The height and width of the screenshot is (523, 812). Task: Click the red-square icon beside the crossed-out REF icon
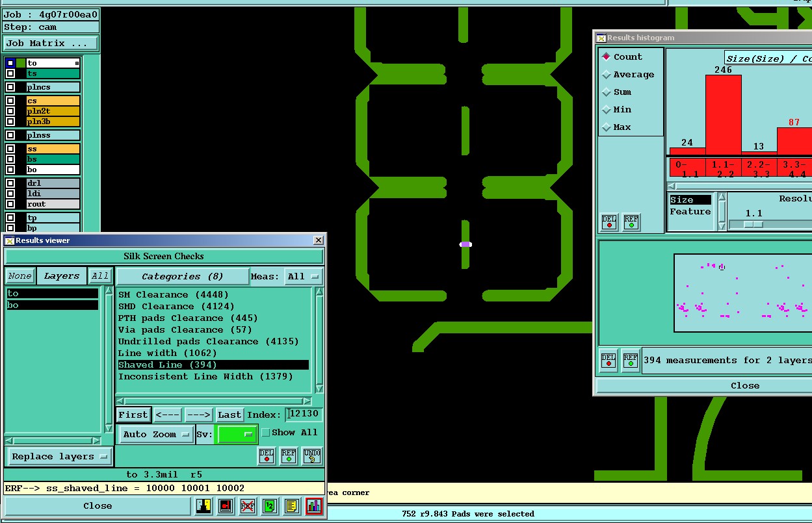coord(226,505)
